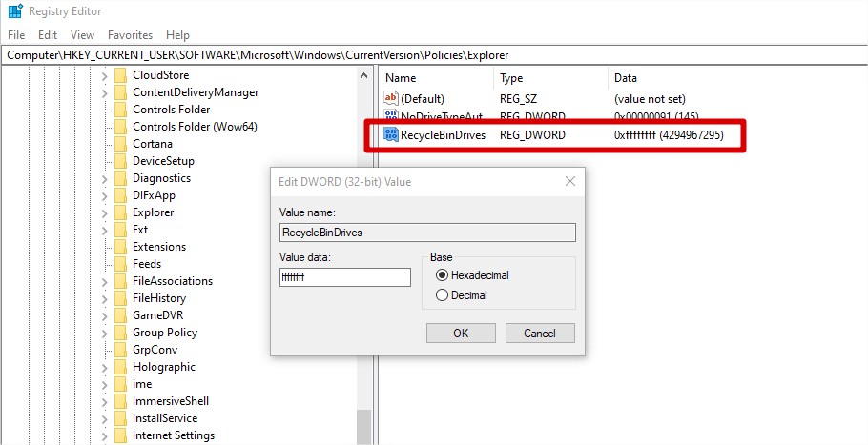Image resolution: width=868 pixels, height=445 pixels.
Task: Select the Hexadecimal base option
Action: [473, 274]
